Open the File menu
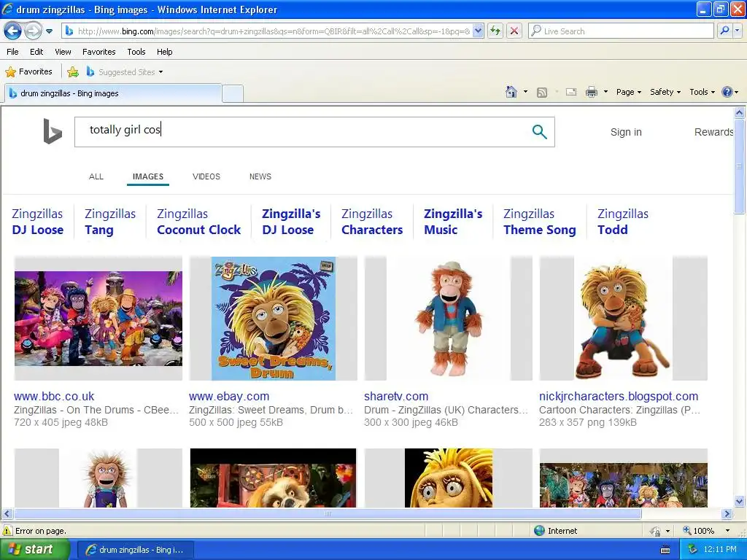The height and width of the screenshot is (560, 747). pos(13,52)
